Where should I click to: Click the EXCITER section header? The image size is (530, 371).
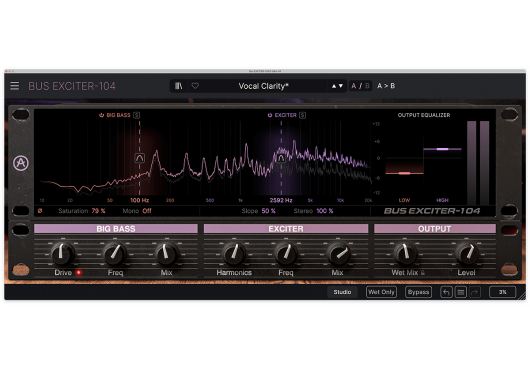coord(286,229)
